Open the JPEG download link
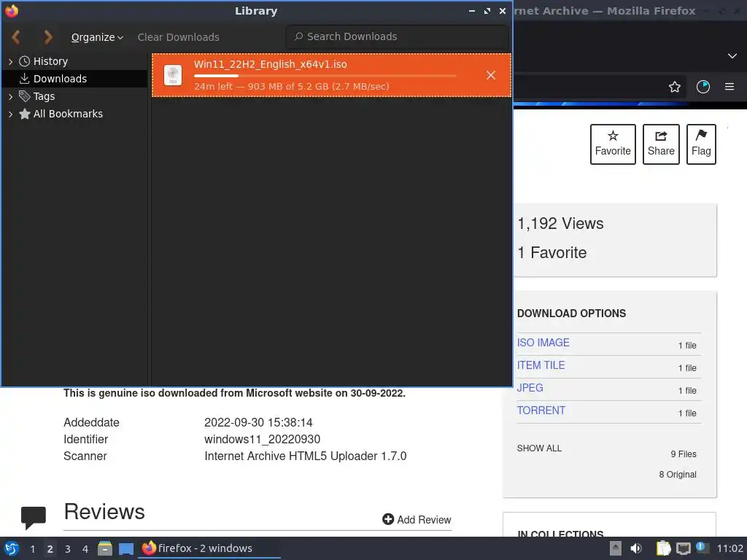The height and width of the screenshot is (560, 747). pos(530,388)
